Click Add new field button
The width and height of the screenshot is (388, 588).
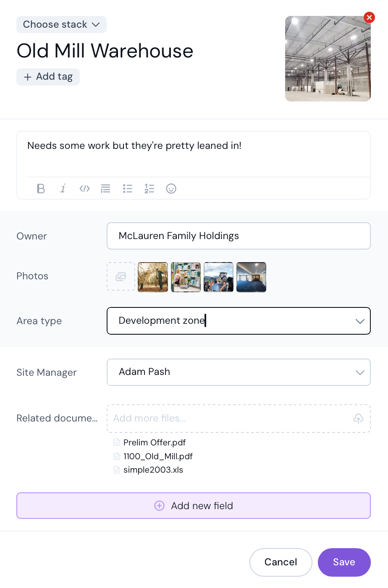click(x=194, y=506)
